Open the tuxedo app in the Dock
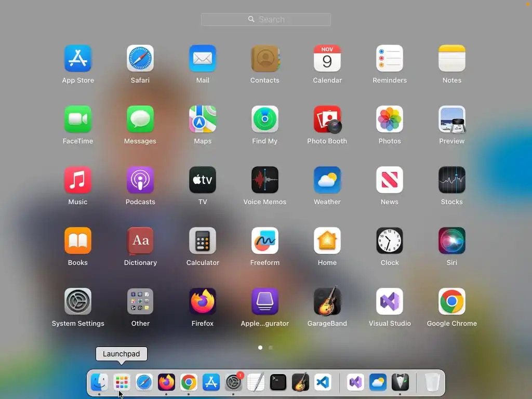The image size is (532, 399). tap(401, 382)
